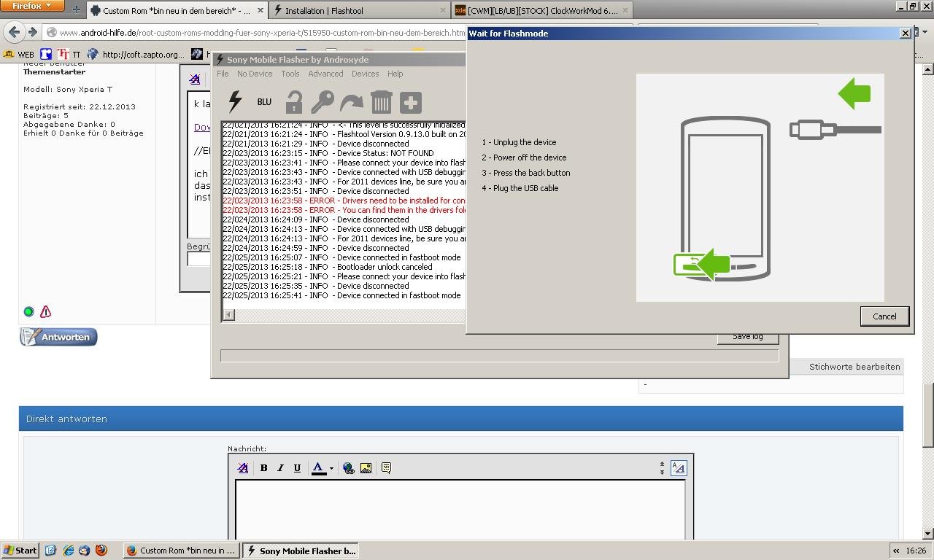Viewport: 934px width, 560px height.
Task: Click the Flash device lightning bolt icon
Action: [235, 102]
